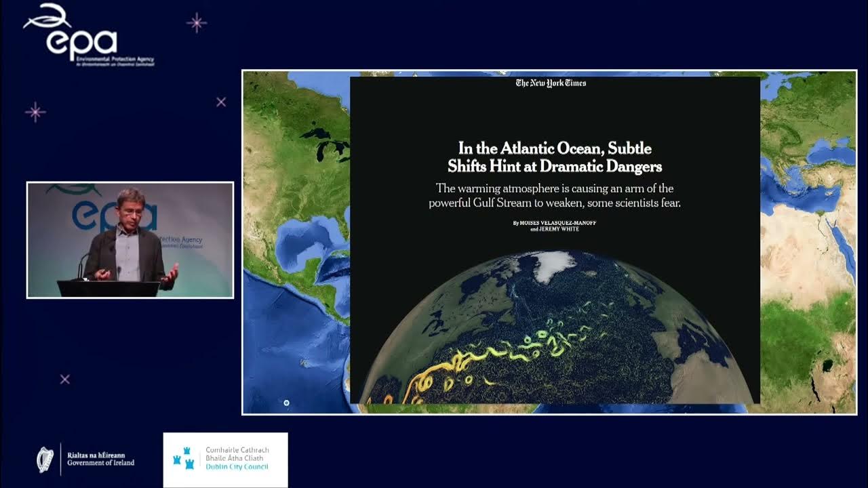The width and height of the screenshot is (868, 488).
Task: Click the small white circle marker on the ocean
Action: [287, 402]
